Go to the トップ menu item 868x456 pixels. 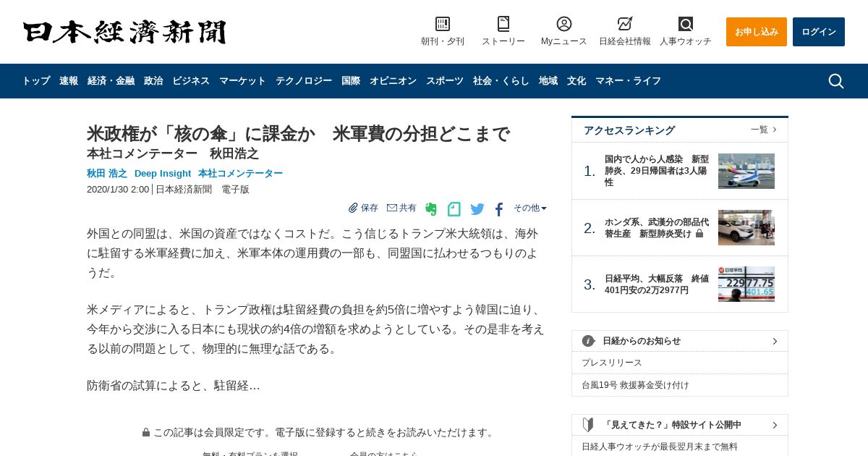click(36, 81)
